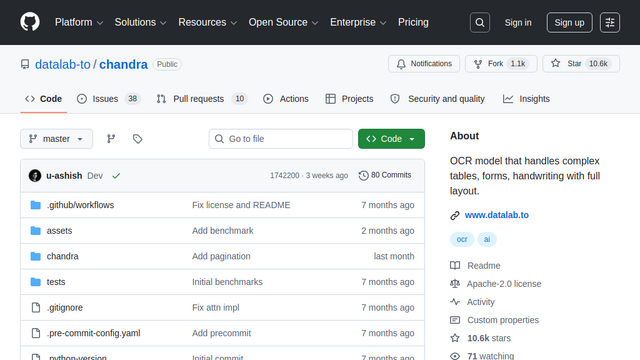Click the star icon beside stars count
Viewport: 640px width, 360px height.
[x=455, y=338]
